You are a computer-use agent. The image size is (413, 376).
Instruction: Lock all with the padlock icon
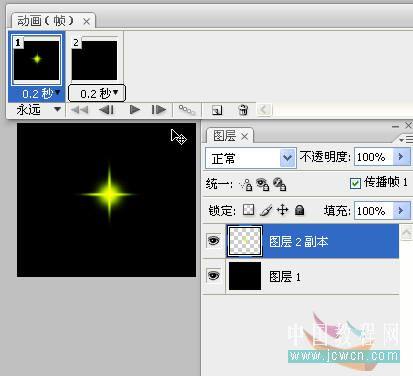(300, 210)
